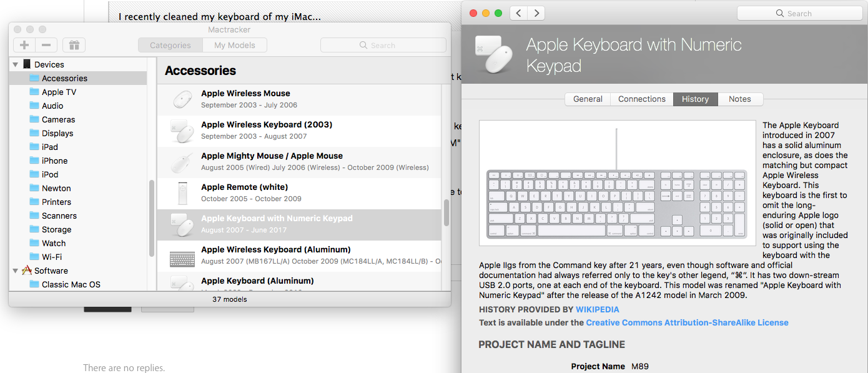The image size is (868, 373).
Task: Select iPhone in the Devices list
Action: 78,161
